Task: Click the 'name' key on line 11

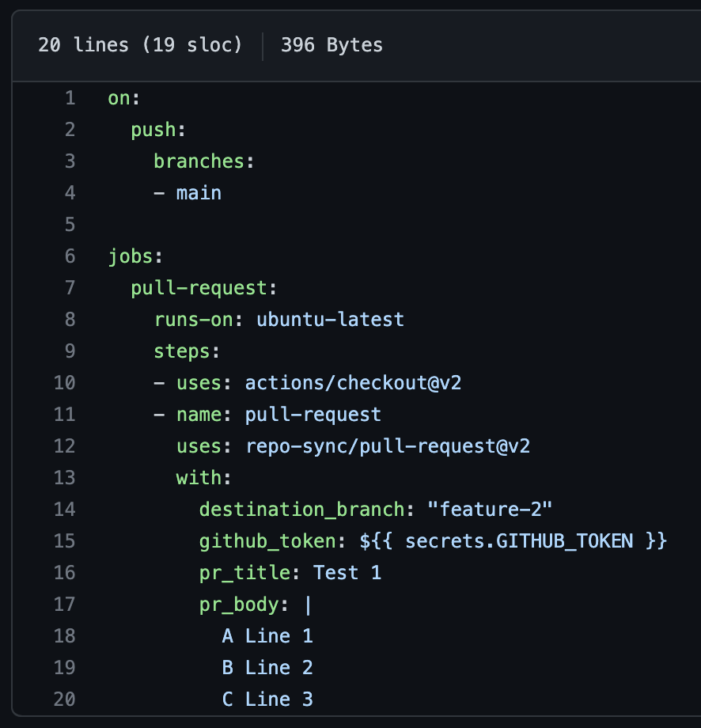Action: (199, 414)
